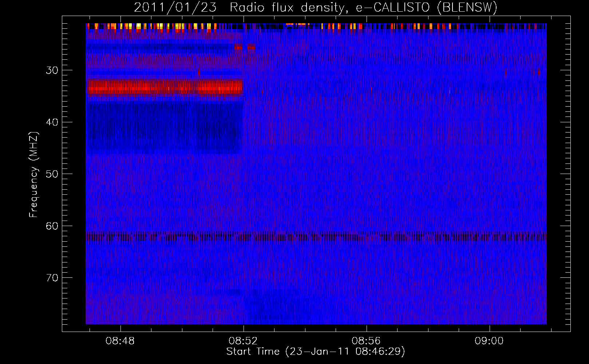Click the 70 MHz frequency tick label
Viewport: 589px width, 364px height.
coord(52,278)
